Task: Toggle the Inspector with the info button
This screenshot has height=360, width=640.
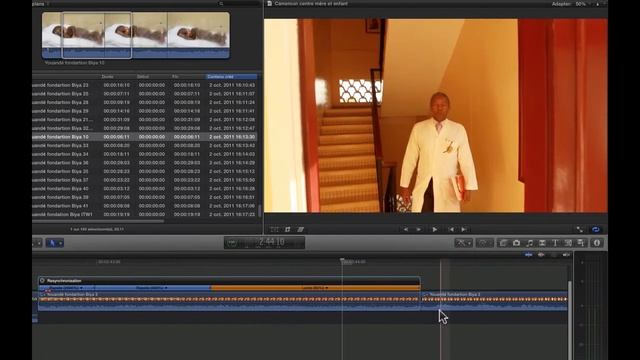Action: click(x=597, y=243)
